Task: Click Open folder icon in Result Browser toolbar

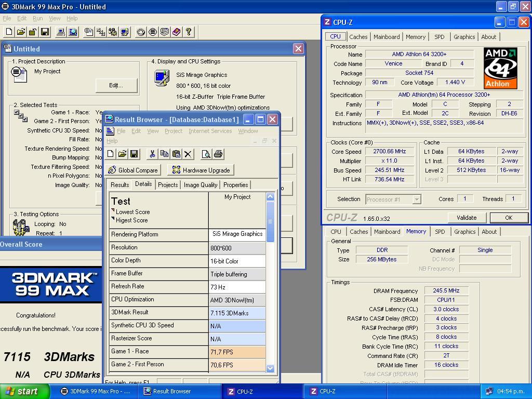Action: 123,154
